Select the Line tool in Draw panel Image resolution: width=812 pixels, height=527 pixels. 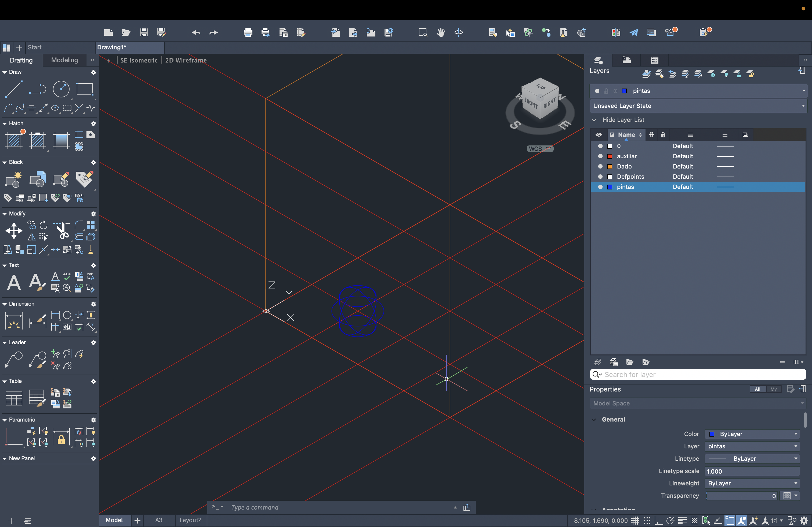click(x=14, y=89)
